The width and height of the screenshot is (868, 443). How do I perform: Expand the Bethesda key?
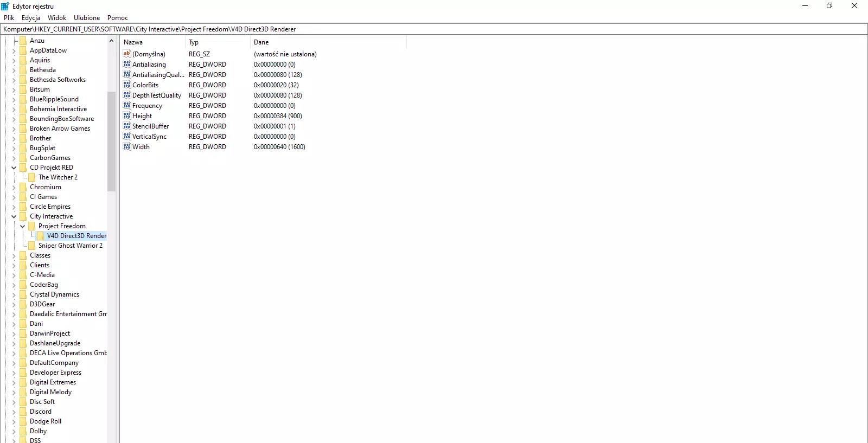coord(14,70)
